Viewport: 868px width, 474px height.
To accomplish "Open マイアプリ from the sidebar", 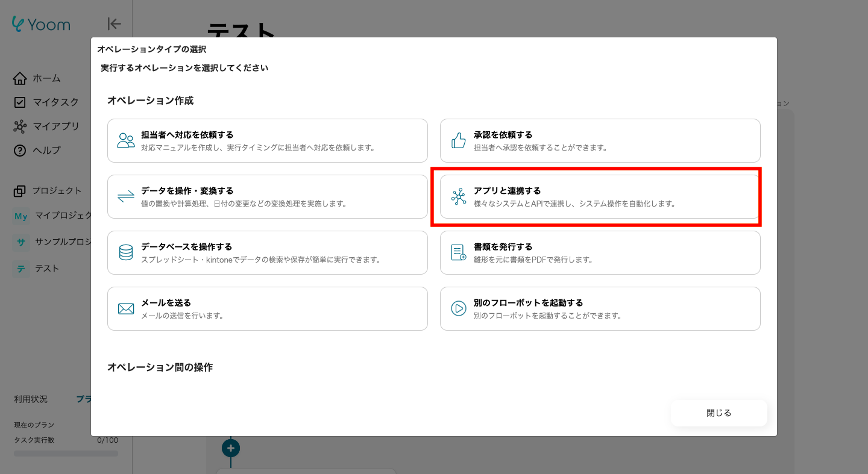I will [55, 126].
